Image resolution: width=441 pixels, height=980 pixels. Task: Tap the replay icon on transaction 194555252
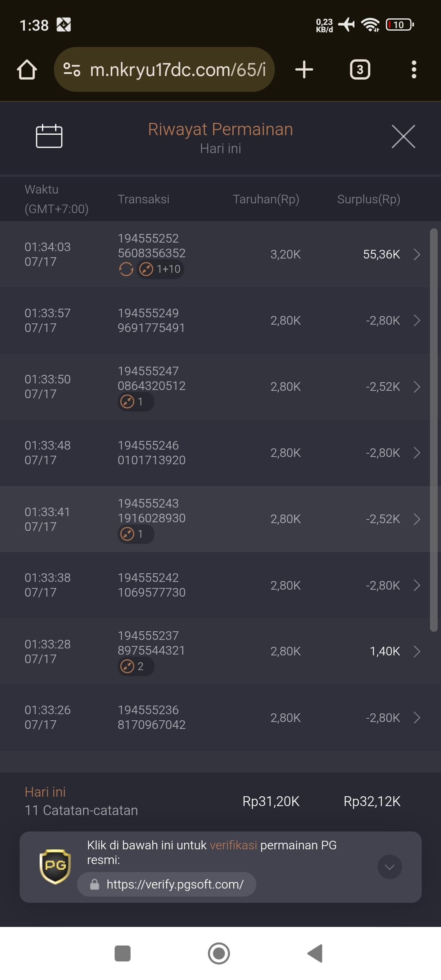(x=126, y=269)
